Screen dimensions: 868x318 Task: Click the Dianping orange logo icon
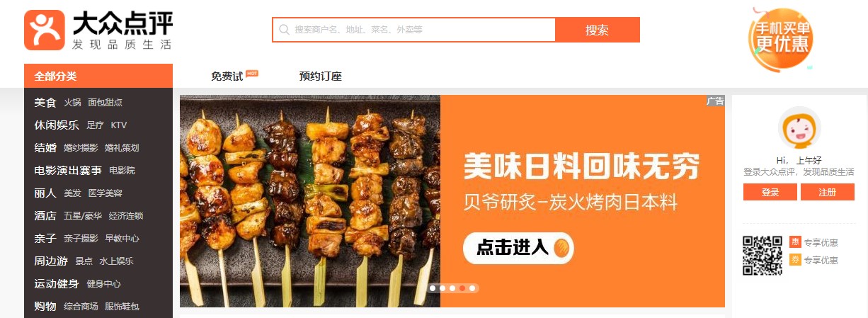point(44,30)
